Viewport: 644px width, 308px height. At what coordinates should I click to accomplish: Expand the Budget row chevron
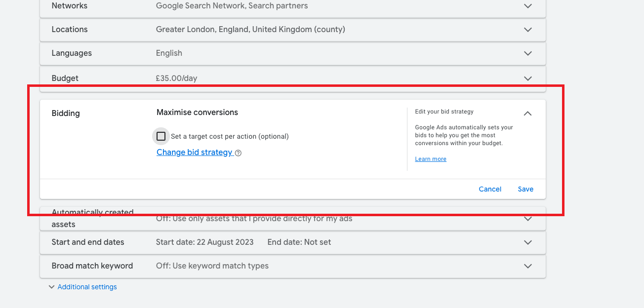point(527,78)
